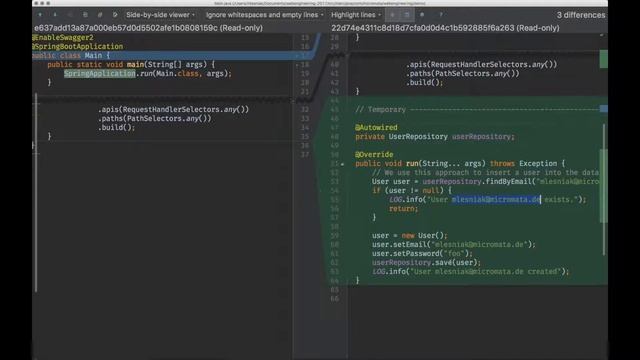
Task: Jump to previous difference with up arrow
Action: point(40,15)
